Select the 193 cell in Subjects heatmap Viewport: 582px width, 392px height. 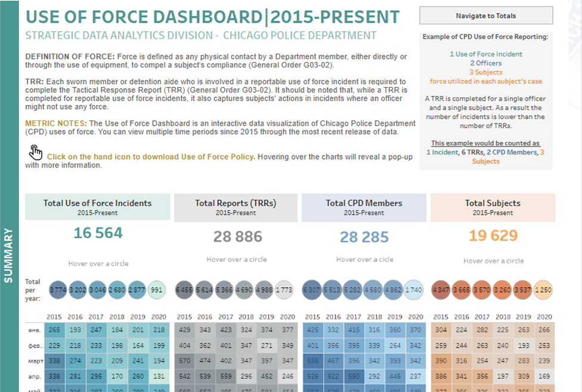[x=524, y=346]
